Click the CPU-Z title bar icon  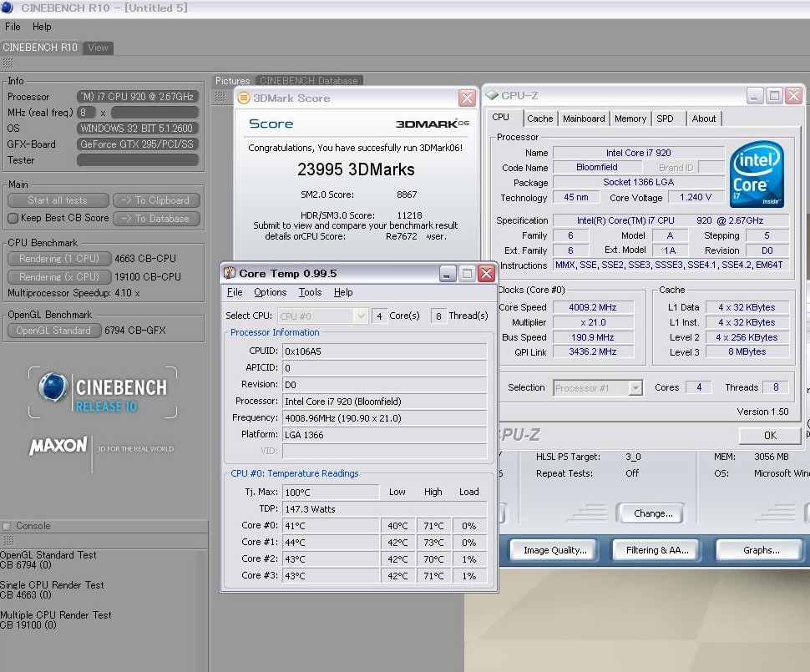(493, 95)
